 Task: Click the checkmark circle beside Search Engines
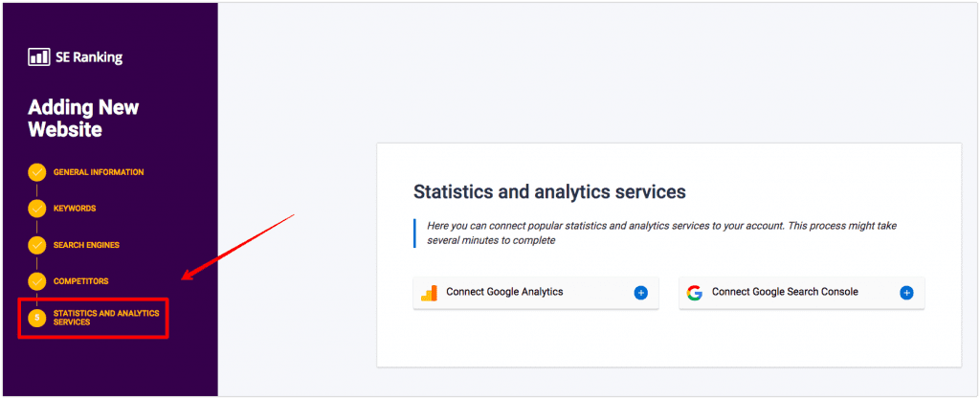pos(37,245)
